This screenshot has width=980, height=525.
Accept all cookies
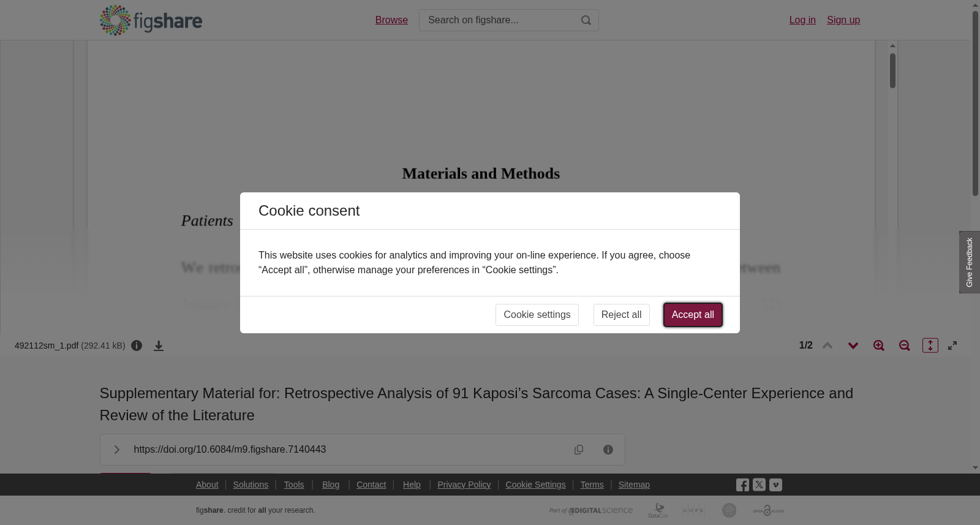693,315
